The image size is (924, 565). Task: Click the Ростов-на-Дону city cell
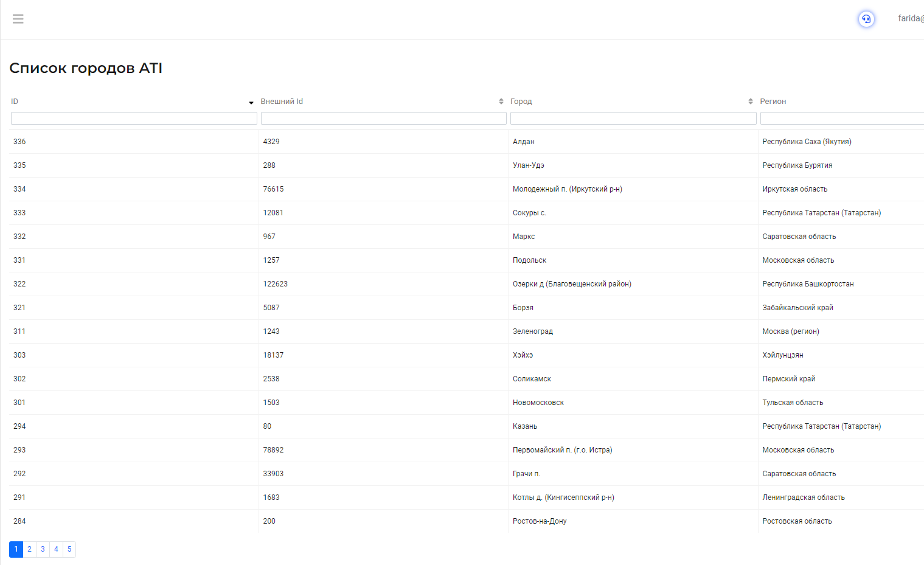(540, 521)
